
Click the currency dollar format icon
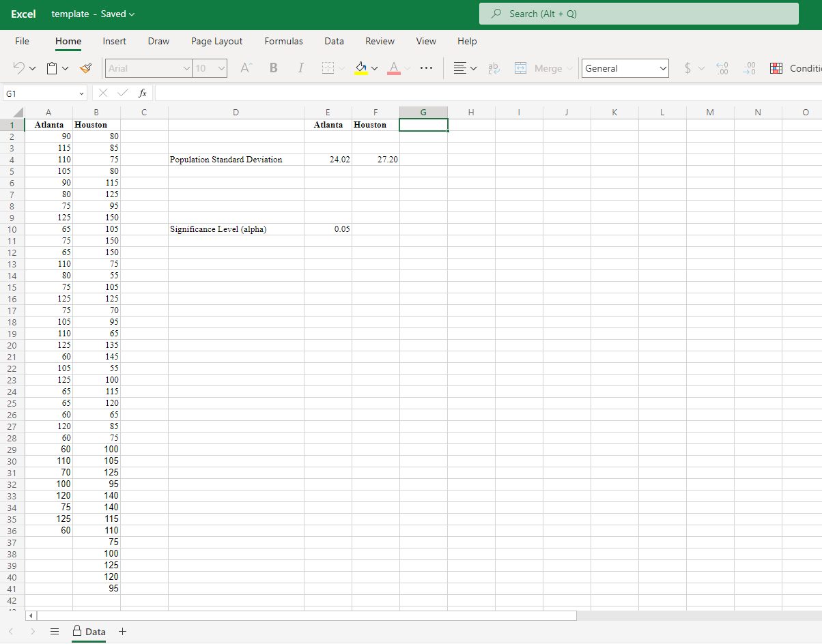[688, 68]
